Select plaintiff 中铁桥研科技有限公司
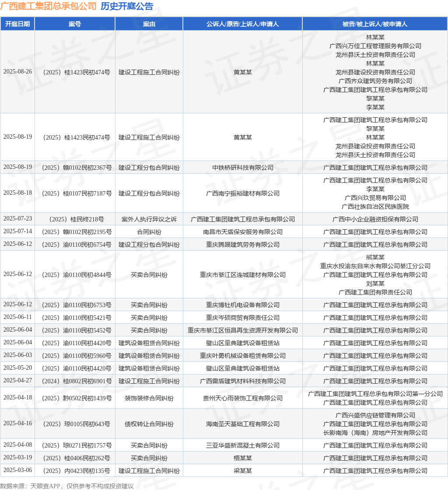The width and height of the screenshot is (448, 490). [243, 168]
